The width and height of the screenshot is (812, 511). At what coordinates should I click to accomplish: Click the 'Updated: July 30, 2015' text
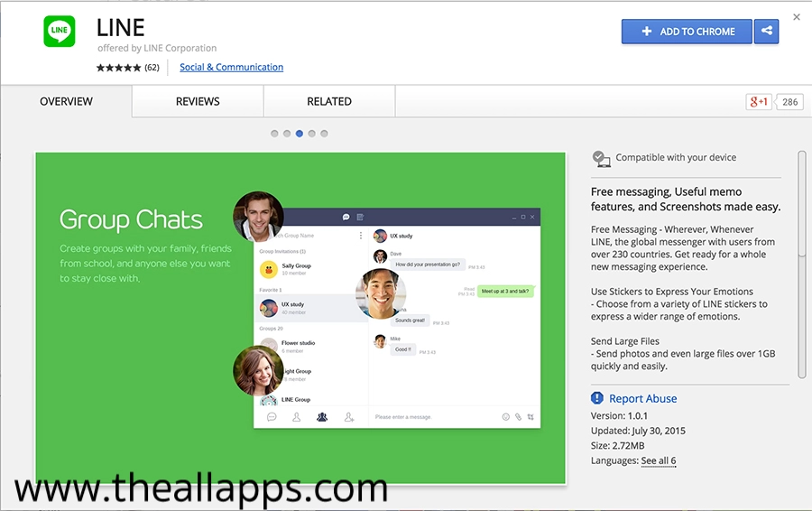[x=638, y=432]
